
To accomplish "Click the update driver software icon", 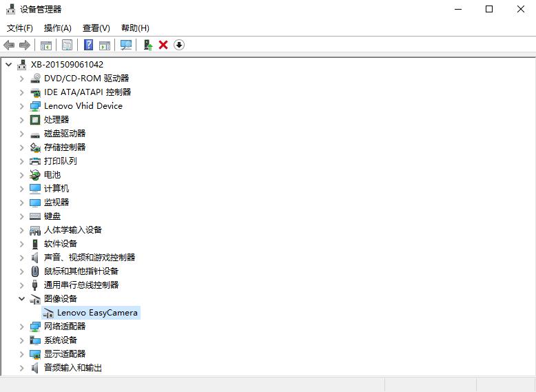I will point(147,45).
